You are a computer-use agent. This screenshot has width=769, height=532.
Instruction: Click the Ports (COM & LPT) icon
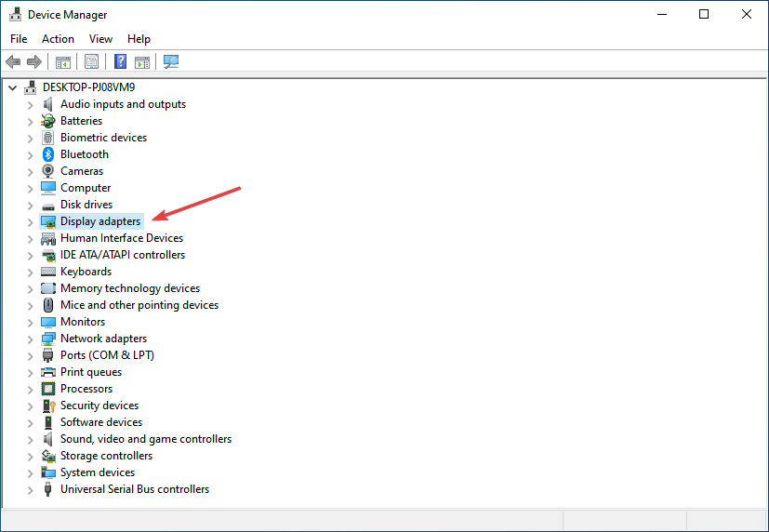48,355
